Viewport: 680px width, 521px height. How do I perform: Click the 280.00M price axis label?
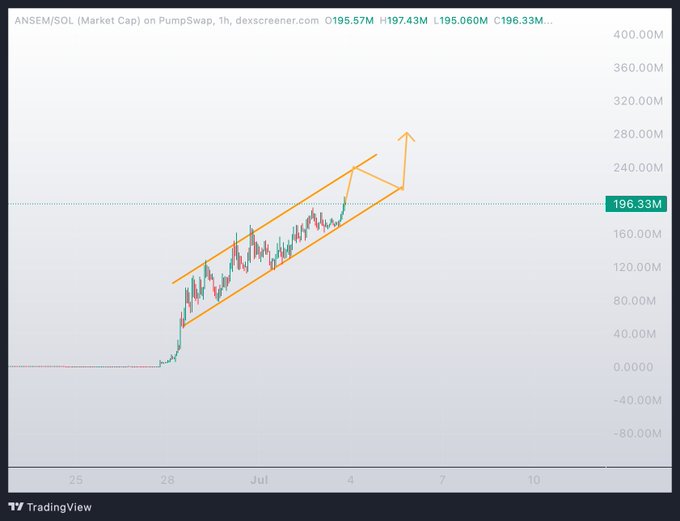(638, 134)
